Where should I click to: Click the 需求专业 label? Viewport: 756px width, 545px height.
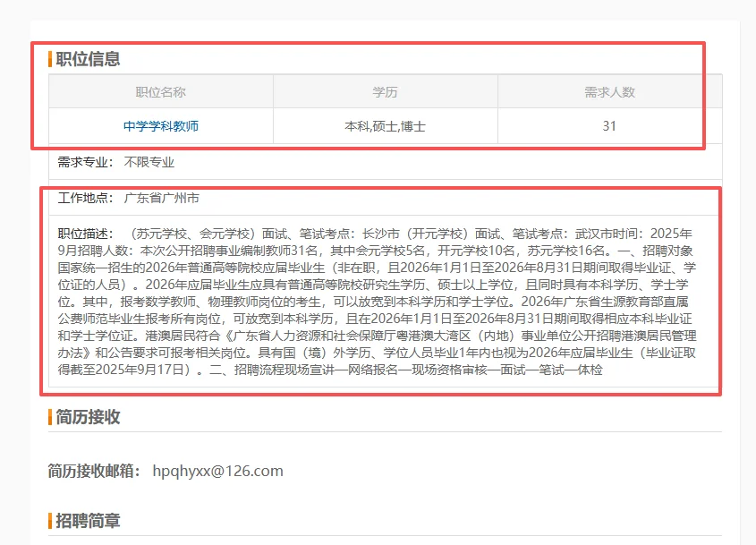point(85,162)
